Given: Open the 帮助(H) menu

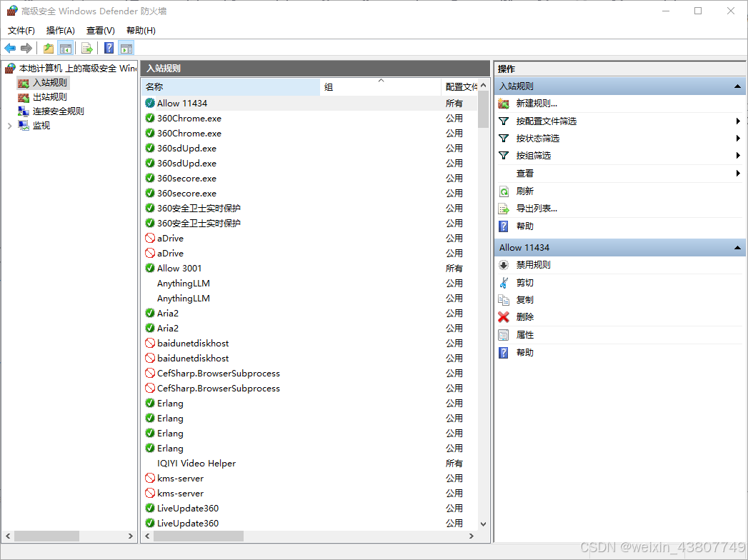Looking at the screenshot, I should click(x=141, y=31).
